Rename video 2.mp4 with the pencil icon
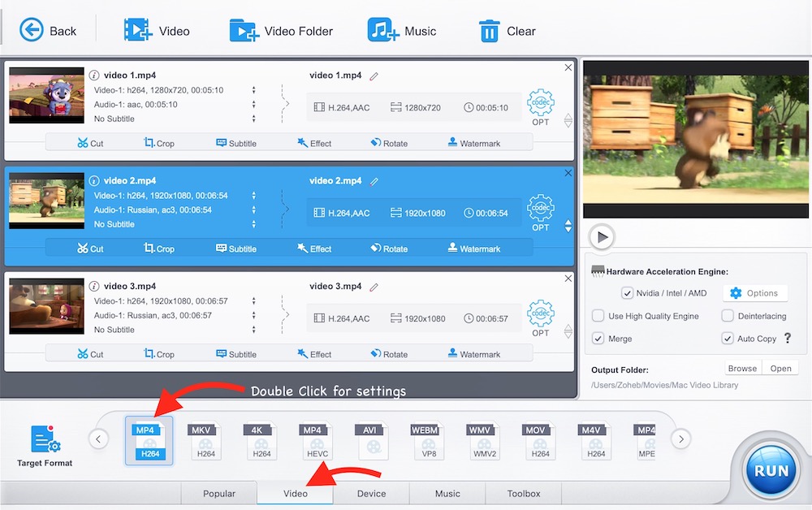The height and width of the screenshot is (510, 812). click(374, 181)
